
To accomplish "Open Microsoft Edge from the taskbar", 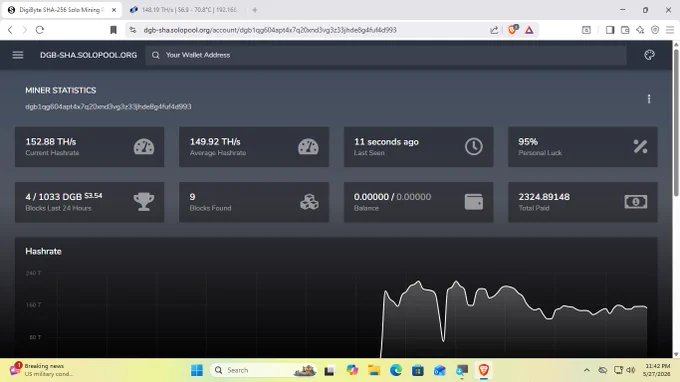I will tap(396, 370).
